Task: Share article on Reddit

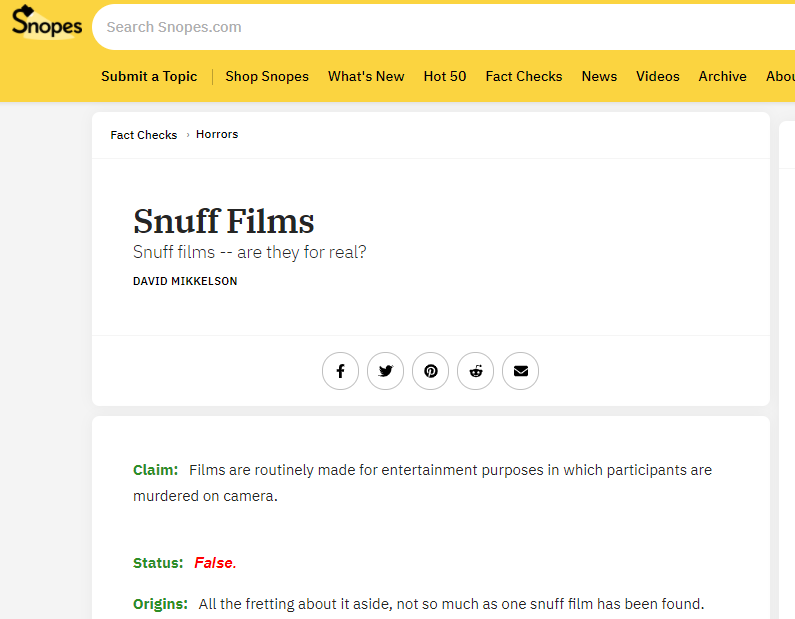Action: click(476, 371)
